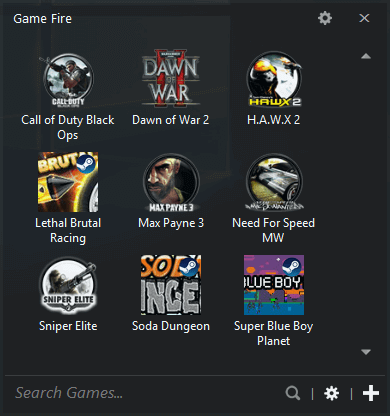Image resolution: width=390 pixels, height=416 pixels.
Task: Open settings gear in title bar
Action: [x=325, y=18]
